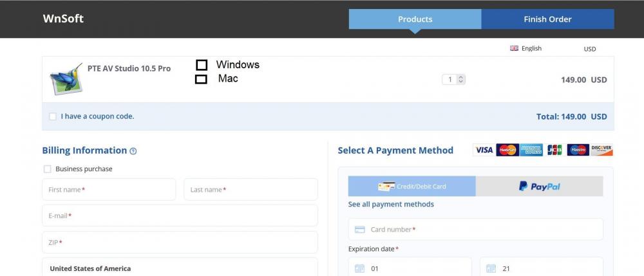The image size is (644, 276).
Task: Select the PayPal payment tab
Action: coord(539,187)
